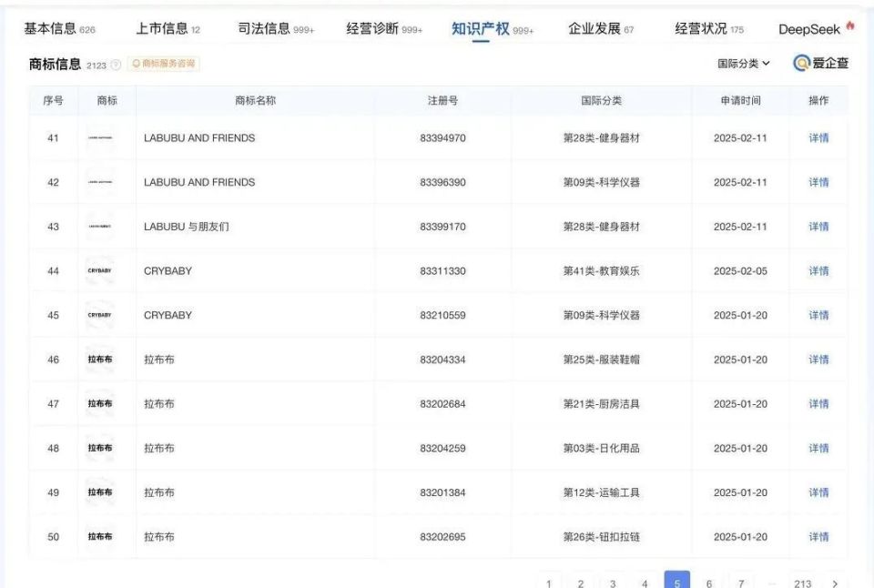Click the 注册号 column header
The image size is (874, 588).
click(x=442, y=100)
